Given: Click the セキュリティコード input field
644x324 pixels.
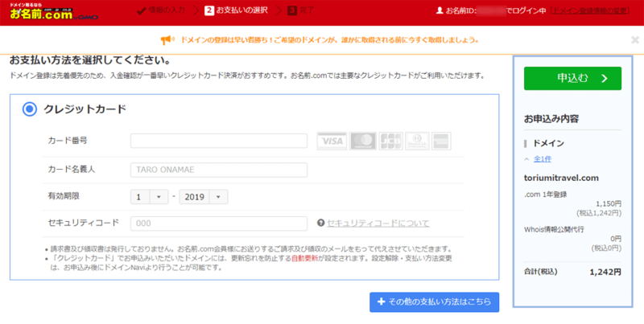Looking at the screenshot, I should coord(219,224).
